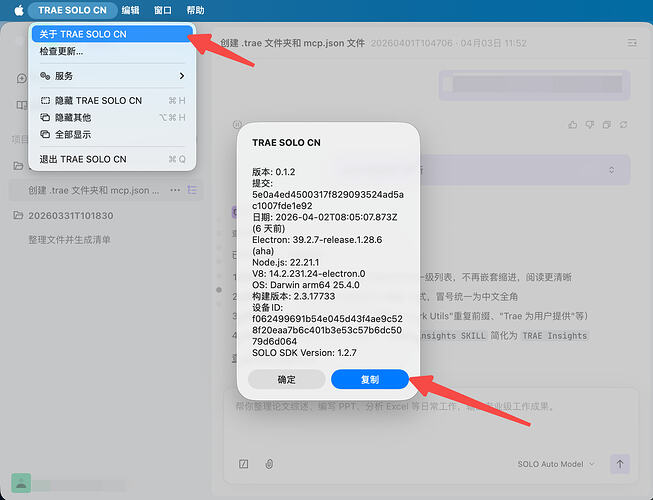
Task: Click the folder icon above the conversation list
Action: tap(18, 166)
